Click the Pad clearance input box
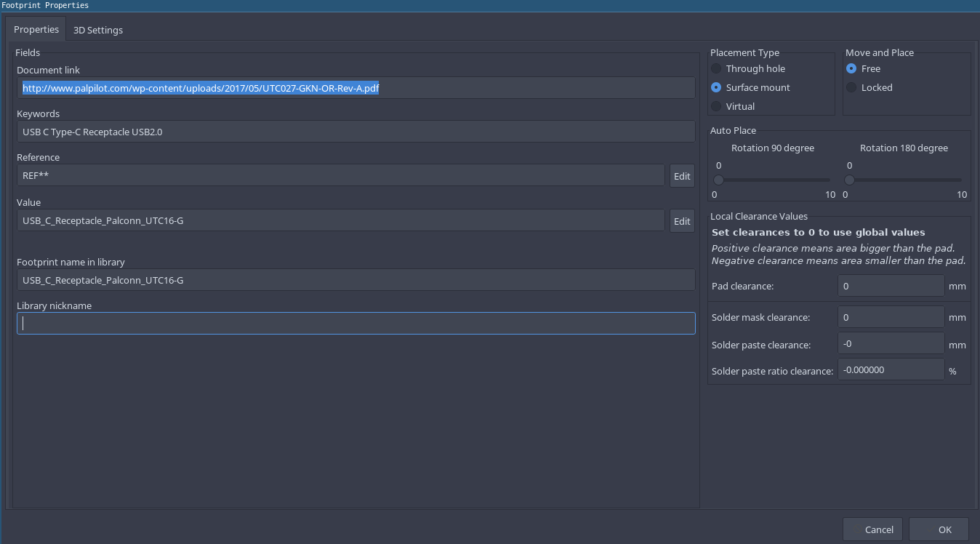980x544 pixels. pos(891,286)
